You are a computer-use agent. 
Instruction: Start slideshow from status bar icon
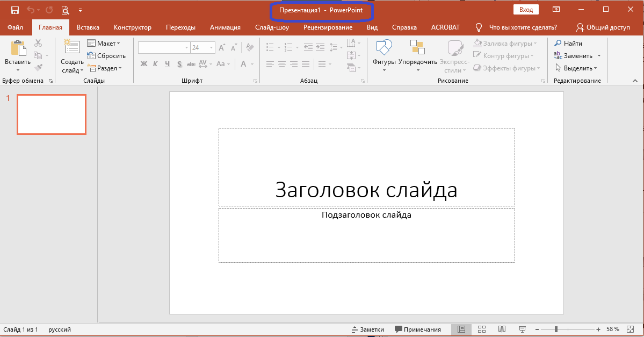click(522, 329)
